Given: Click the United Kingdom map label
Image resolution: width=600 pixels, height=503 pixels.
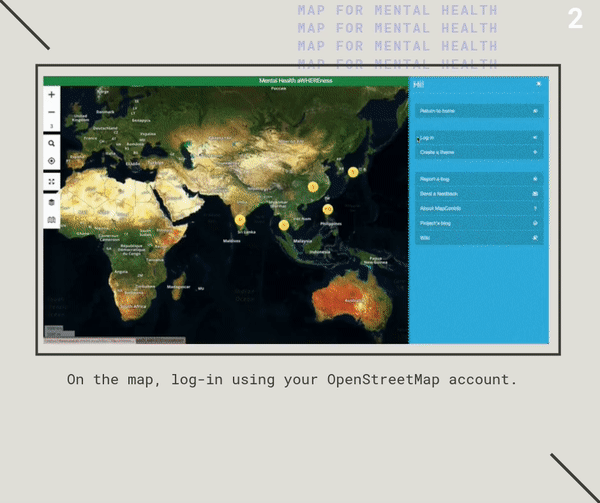Looking at the screenshot, I should tap(81, 118).
